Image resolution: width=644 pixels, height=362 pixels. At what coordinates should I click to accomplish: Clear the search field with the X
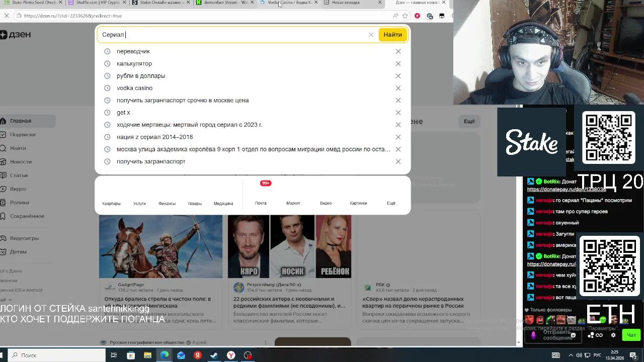371,35
